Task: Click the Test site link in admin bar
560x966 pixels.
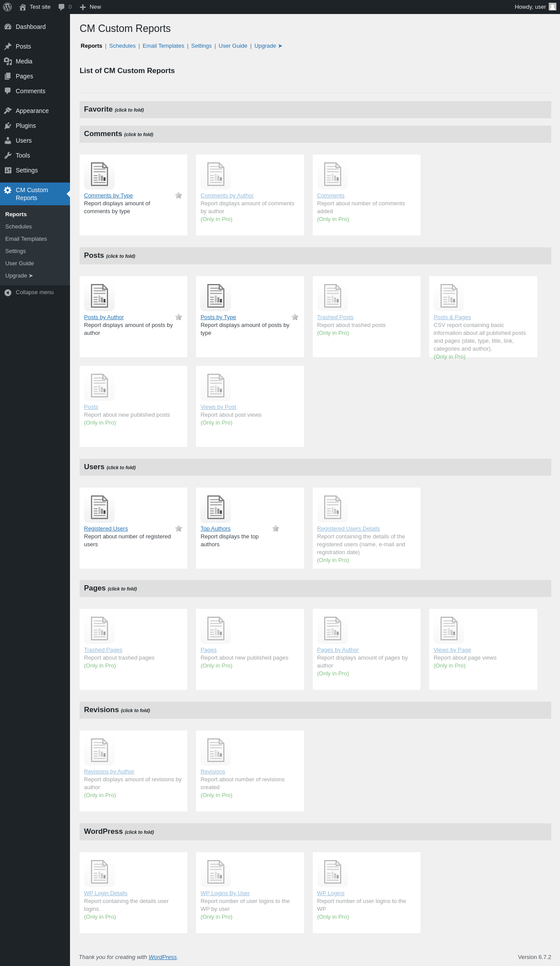Action: (x=35, y=7)
